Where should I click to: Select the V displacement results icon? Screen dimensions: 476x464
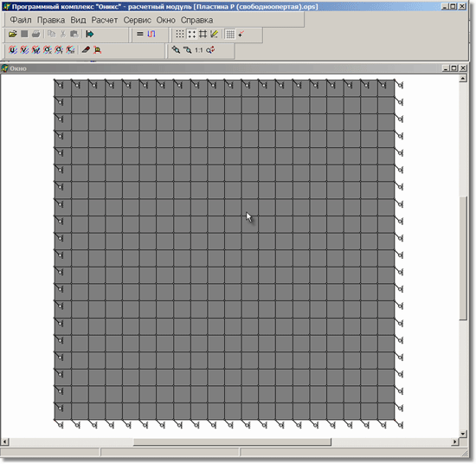[24, 50]
